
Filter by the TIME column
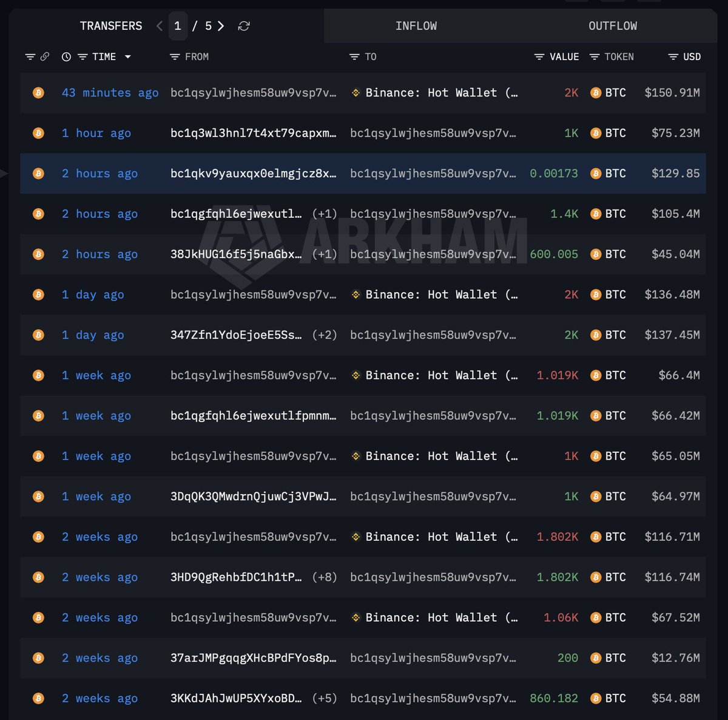pos(83,56)
